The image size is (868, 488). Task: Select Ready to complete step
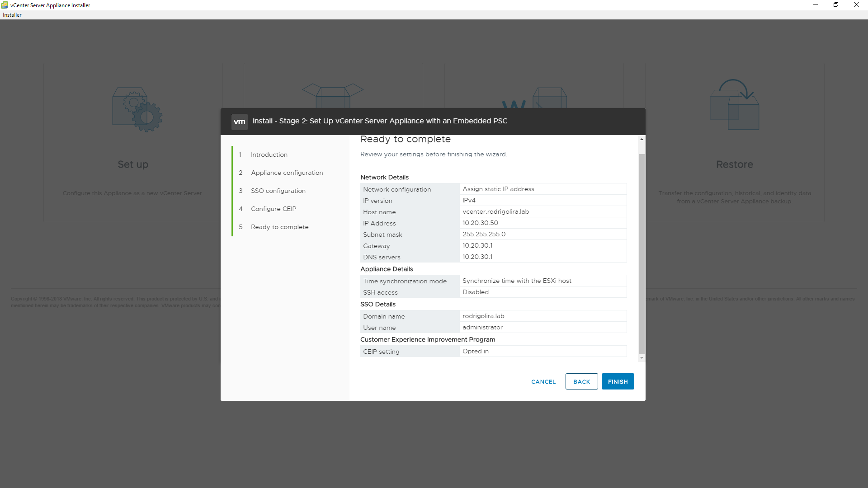pos(279,227)
